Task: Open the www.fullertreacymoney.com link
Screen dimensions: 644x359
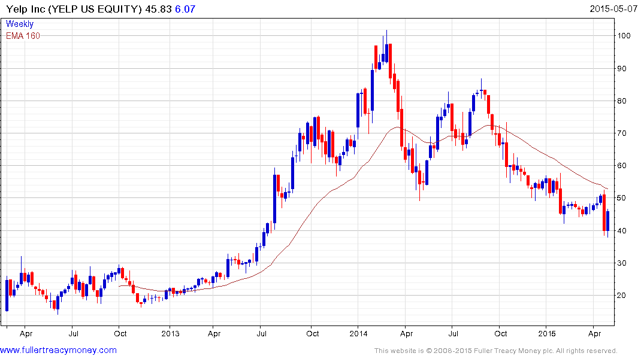Action: 58,350
